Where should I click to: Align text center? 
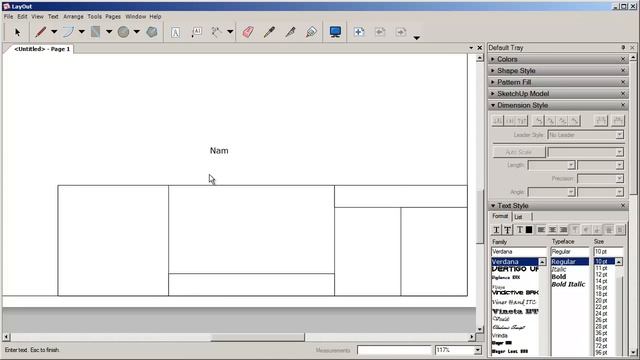(552, 230)
